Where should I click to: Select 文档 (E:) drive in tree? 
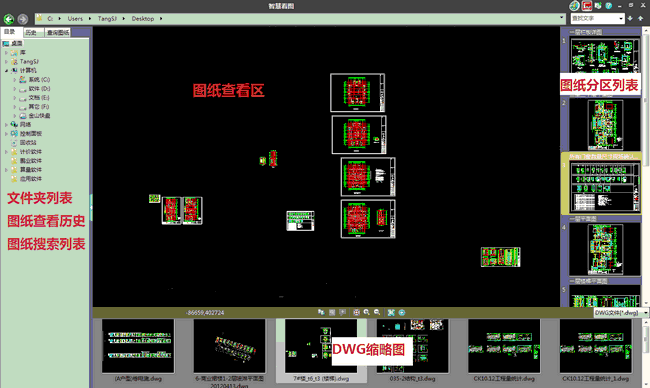(x=39, y=98)
